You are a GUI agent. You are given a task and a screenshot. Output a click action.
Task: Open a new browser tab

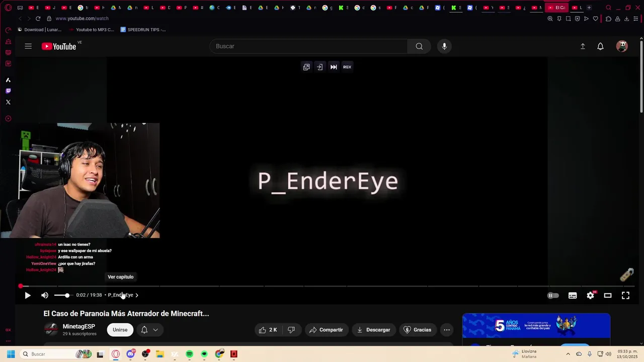click(x=589, y=8)
